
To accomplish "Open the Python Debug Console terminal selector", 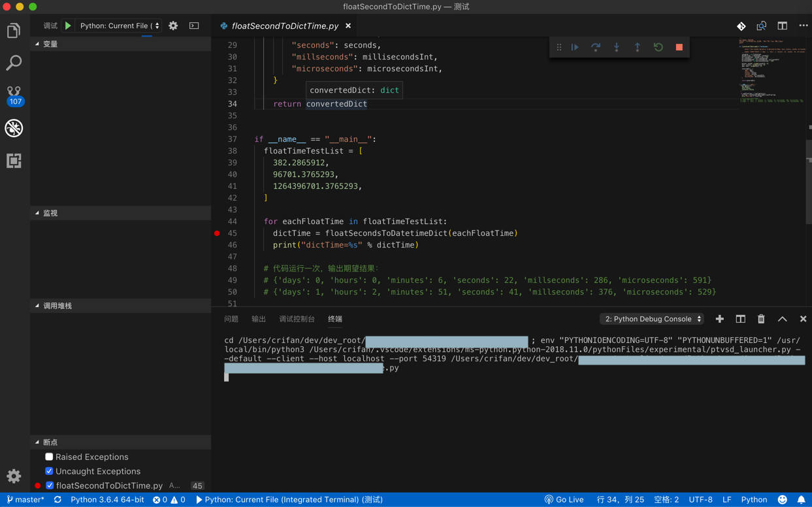I will (652, 319).
